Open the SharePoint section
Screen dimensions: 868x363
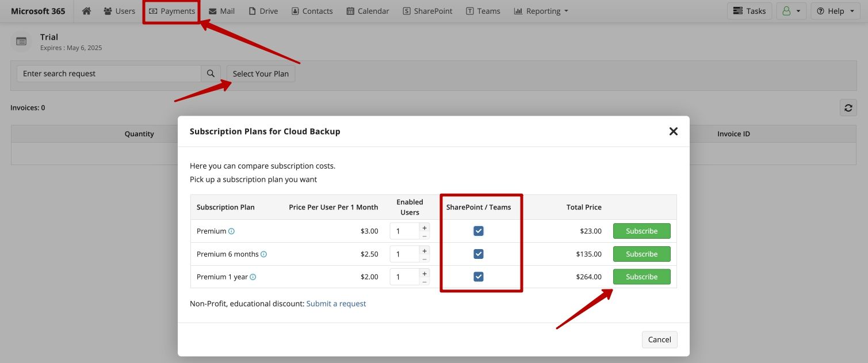click(x=427, y=11)
